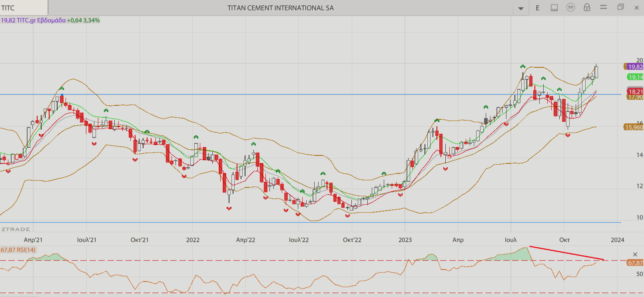The width and height of the screenshot is (644, 297).
Task: Click the E period button
Action: tap(538, 8)
